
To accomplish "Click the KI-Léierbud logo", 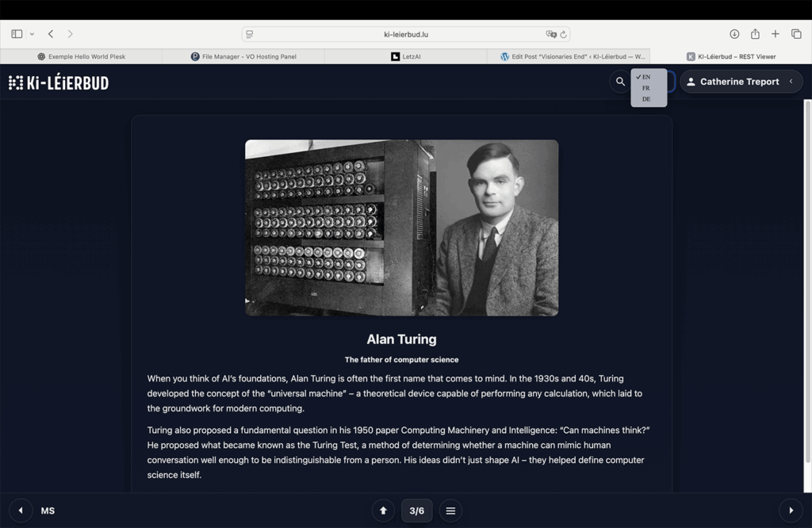I will click(59, 82).
